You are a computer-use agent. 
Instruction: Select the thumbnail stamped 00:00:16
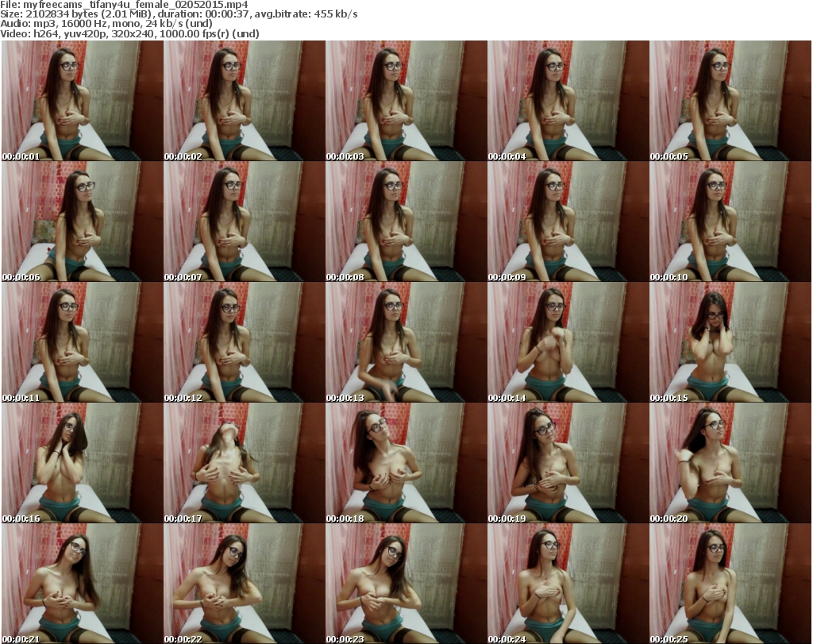(x=83, y=463)
